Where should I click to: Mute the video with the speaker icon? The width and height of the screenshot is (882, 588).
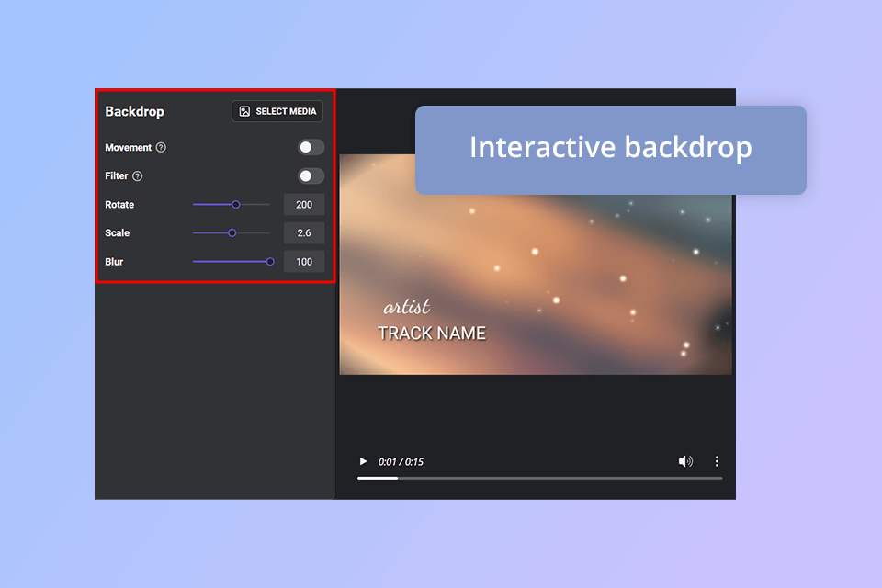(685, 461)
